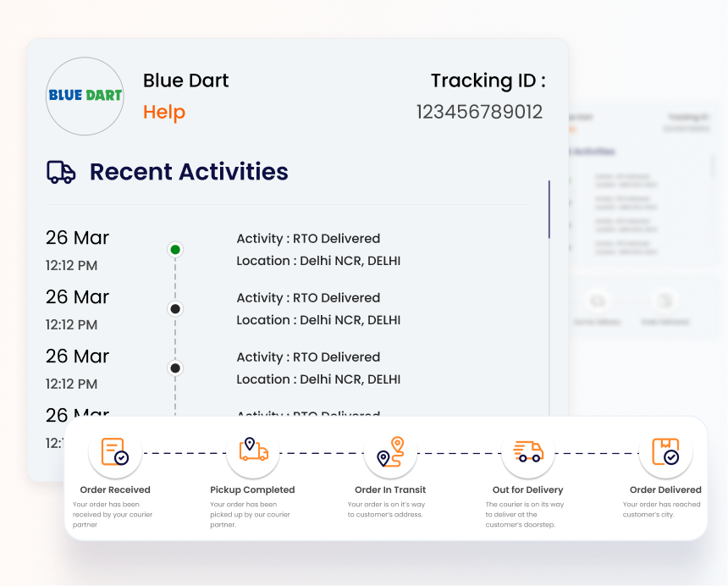This screenshot has width=728, height=586.
Task: Click the second black timeline dot
Action: (x=175, y=309)
